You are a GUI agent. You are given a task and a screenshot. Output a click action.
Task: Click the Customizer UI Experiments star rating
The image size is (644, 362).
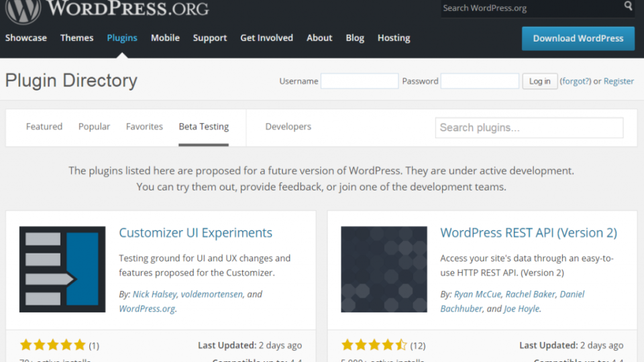[x=52, y=345]
